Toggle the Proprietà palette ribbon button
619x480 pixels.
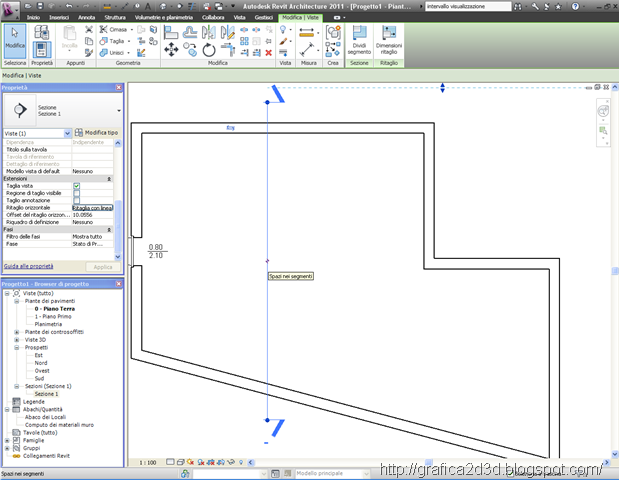point(41,50)
